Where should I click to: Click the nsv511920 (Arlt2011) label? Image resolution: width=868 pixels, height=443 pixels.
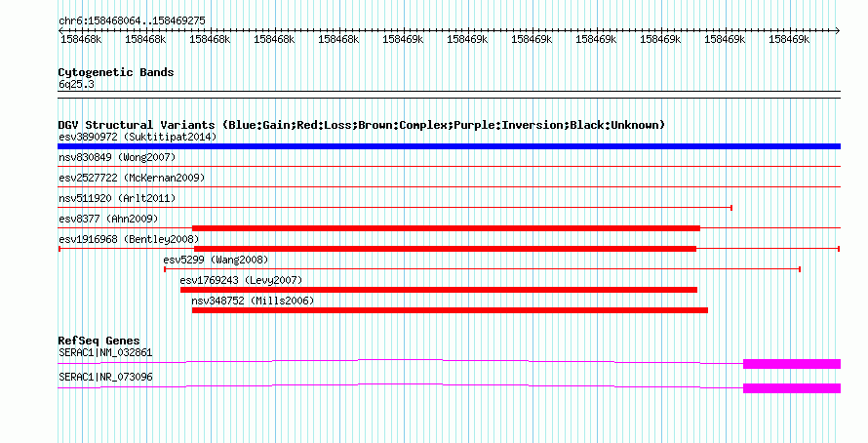tap(117, 198)
